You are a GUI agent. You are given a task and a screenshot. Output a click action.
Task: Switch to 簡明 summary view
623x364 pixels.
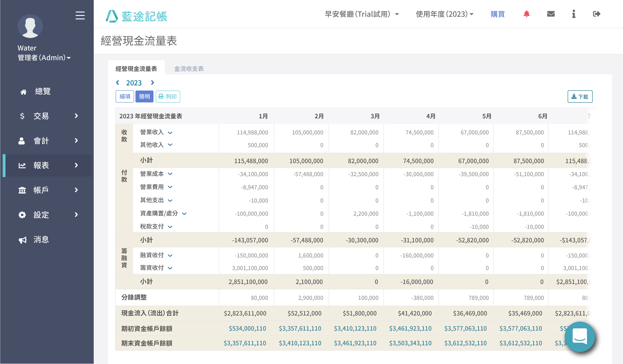pos(144,96)
